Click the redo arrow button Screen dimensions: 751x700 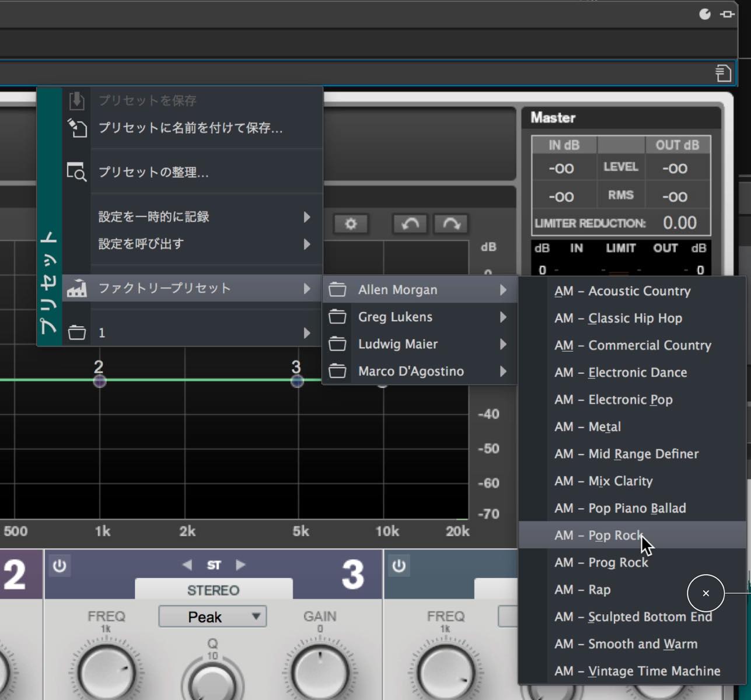click(451, 224)
